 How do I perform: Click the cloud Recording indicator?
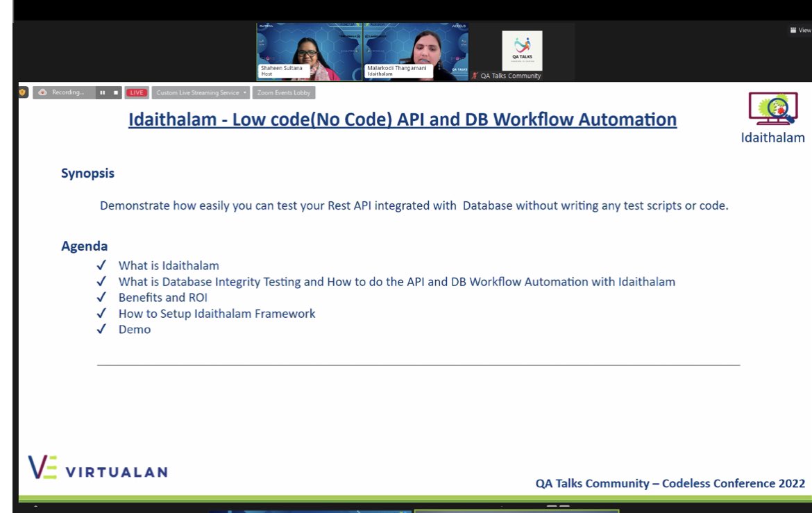(63, 92)
